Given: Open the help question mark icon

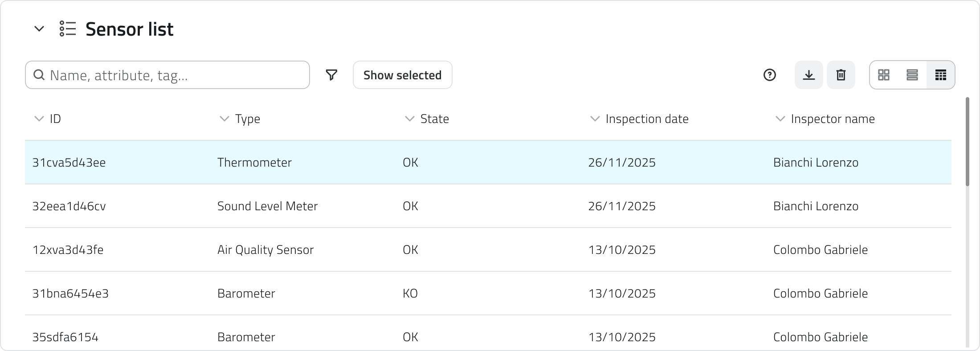Looking at the screenshot, I should 770,75.
